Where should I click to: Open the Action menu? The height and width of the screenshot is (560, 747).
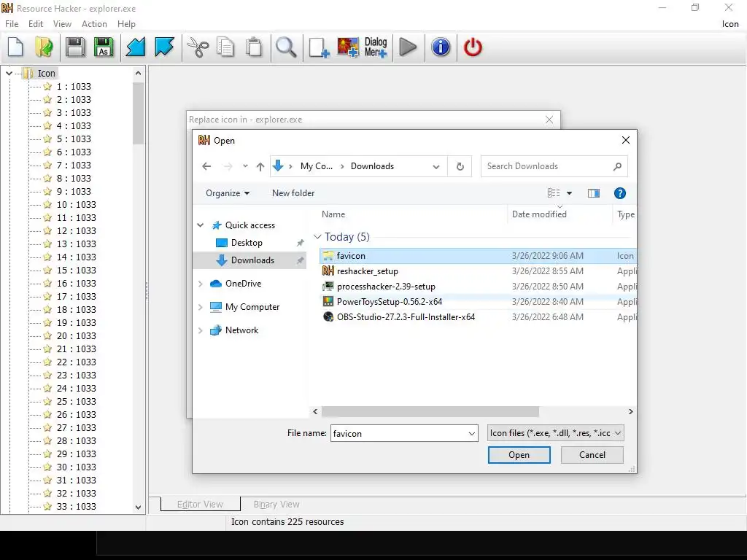(x=94, y=24)
